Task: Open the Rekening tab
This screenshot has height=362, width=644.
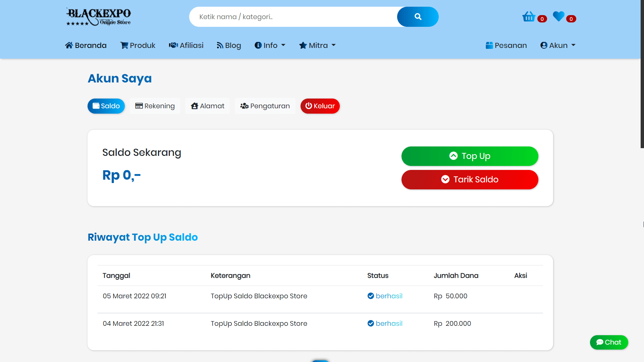Action: pyautogui.click(x=155, y=106)
